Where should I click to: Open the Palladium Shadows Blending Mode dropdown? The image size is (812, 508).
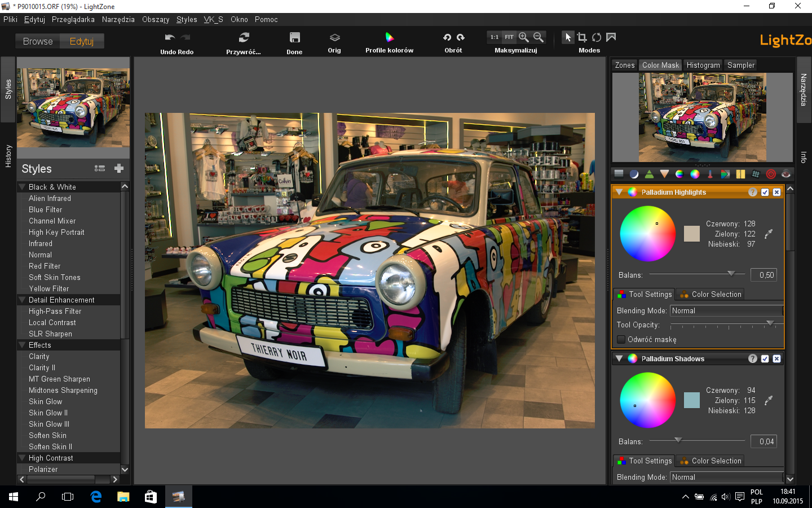click(727, 477)
